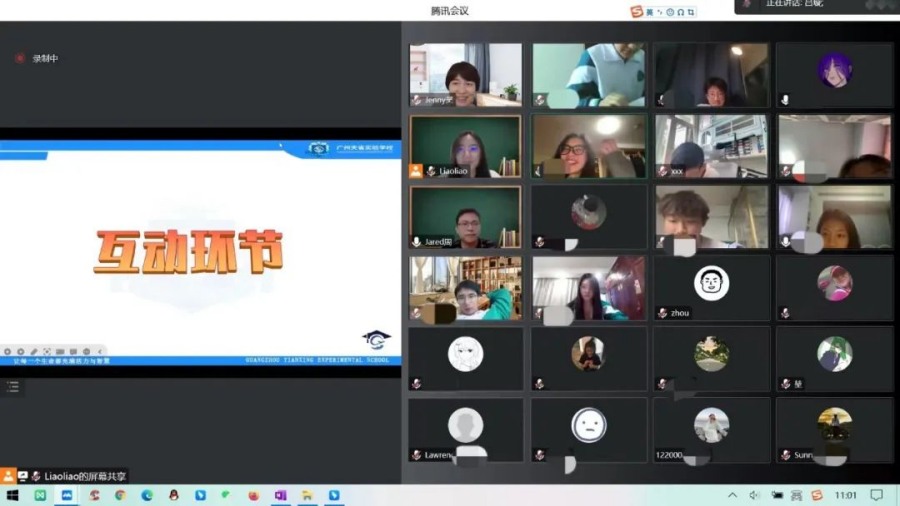The width and height of the screenshot is (900, 506).
Task: Select Liaoliao's video tile
Action: 465,146
